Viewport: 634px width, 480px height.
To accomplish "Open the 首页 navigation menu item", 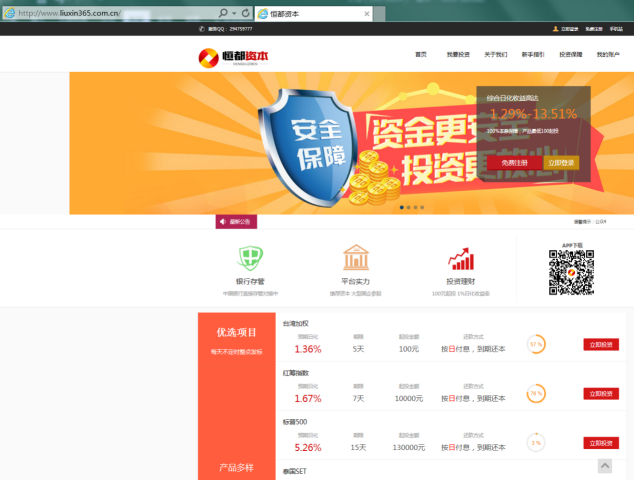I will tap(421, 55).
